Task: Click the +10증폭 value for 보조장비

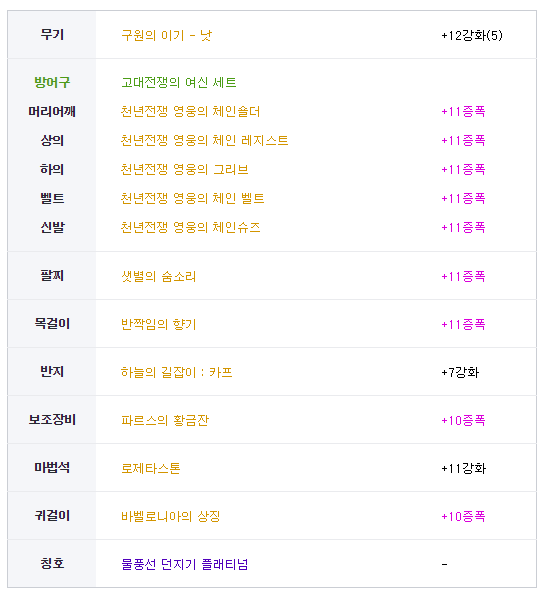Action: pos(463,420)
